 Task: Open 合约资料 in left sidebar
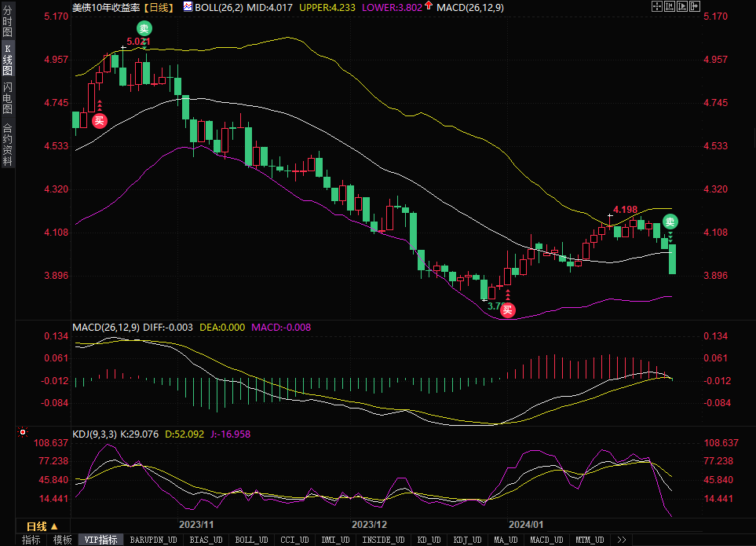[7, 144]
